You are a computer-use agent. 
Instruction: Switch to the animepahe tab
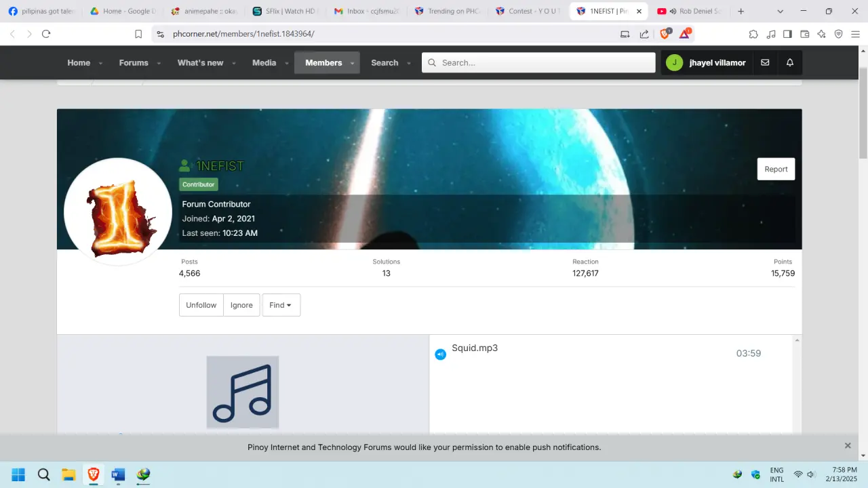coord(203,12)
